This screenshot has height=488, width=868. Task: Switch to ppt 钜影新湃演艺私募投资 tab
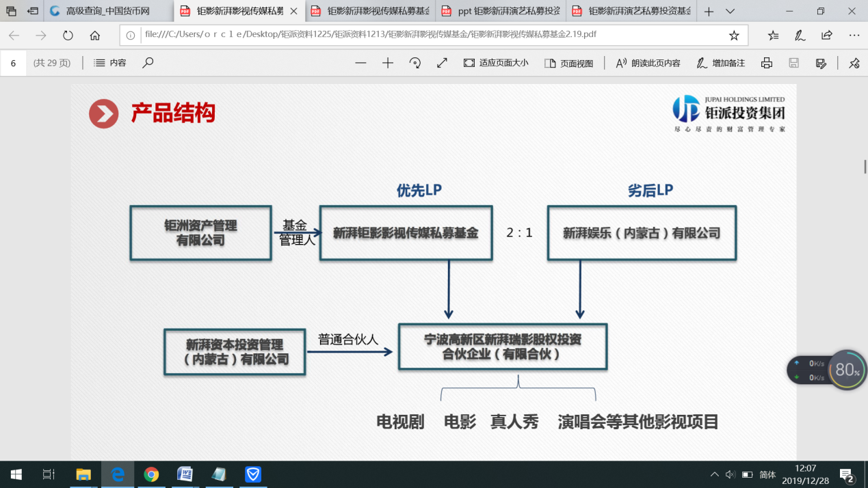pyautogui.click(x=501, y=11)
